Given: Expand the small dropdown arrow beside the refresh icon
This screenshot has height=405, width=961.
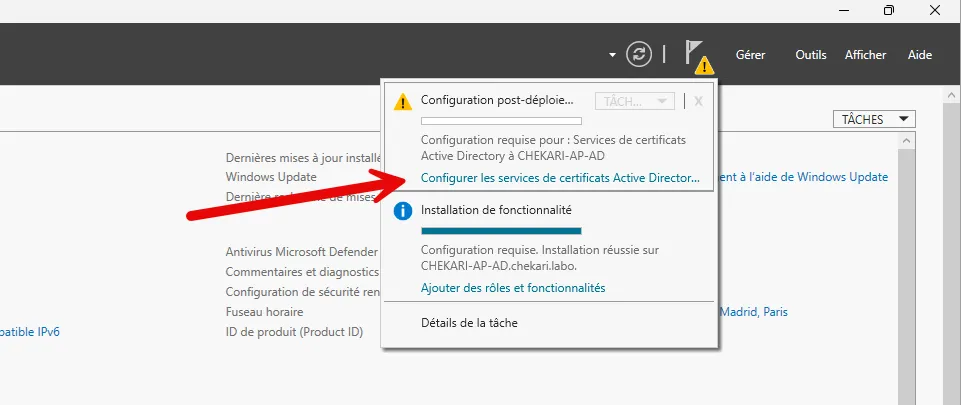Looking at the screenshot, I should pos(611,54).
